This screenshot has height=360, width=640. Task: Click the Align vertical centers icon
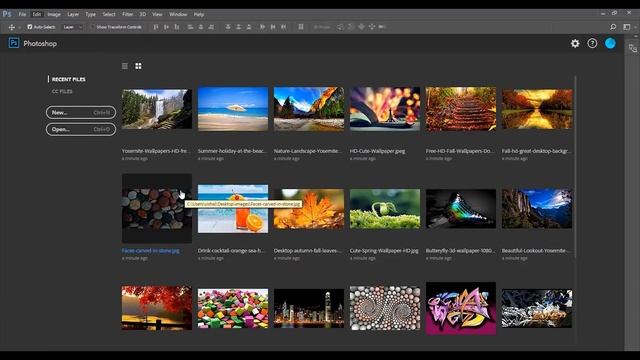(166, 27)
